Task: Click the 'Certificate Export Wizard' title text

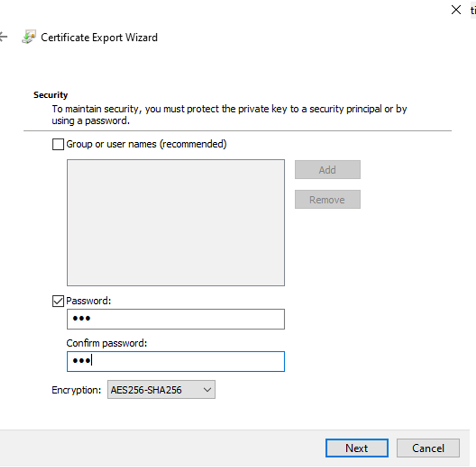Action: [99, 37]
